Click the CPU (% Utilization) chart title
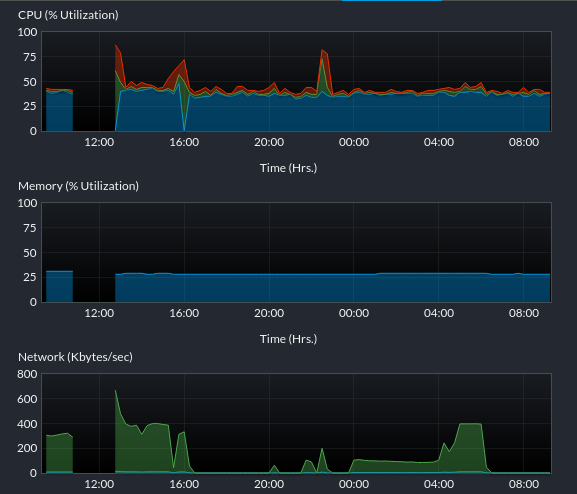The image size is (577, 494). (x=68, y=15)
